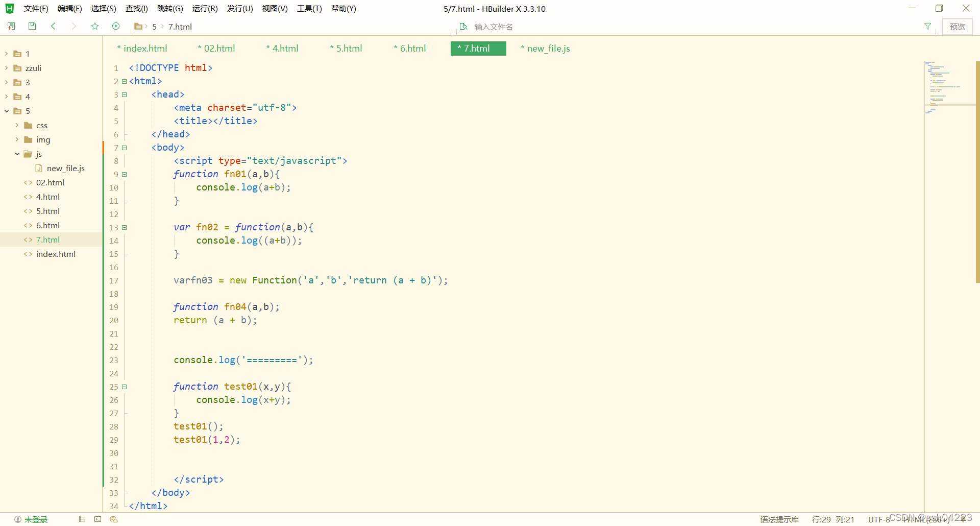Viewport: 980px width, 526px height.
Task: Click the outline list icon in status bar
Action: point(82,519)
